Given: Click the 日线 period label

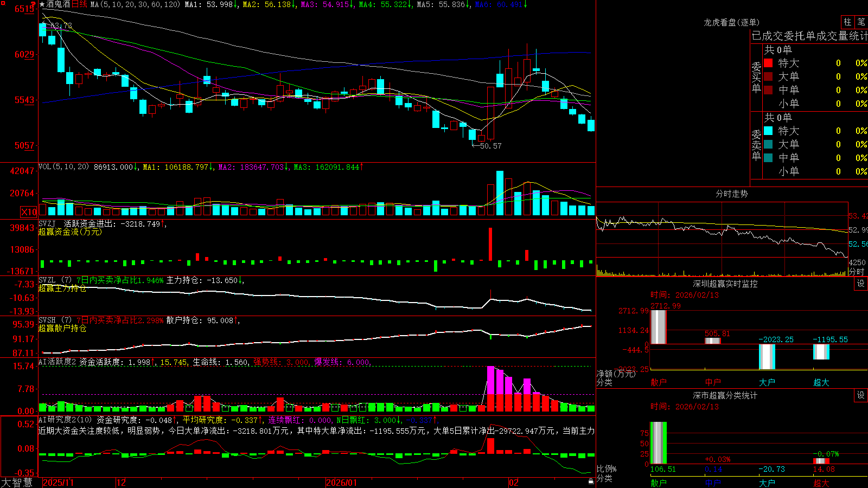Looking at the screenshot, I should 79,4.
